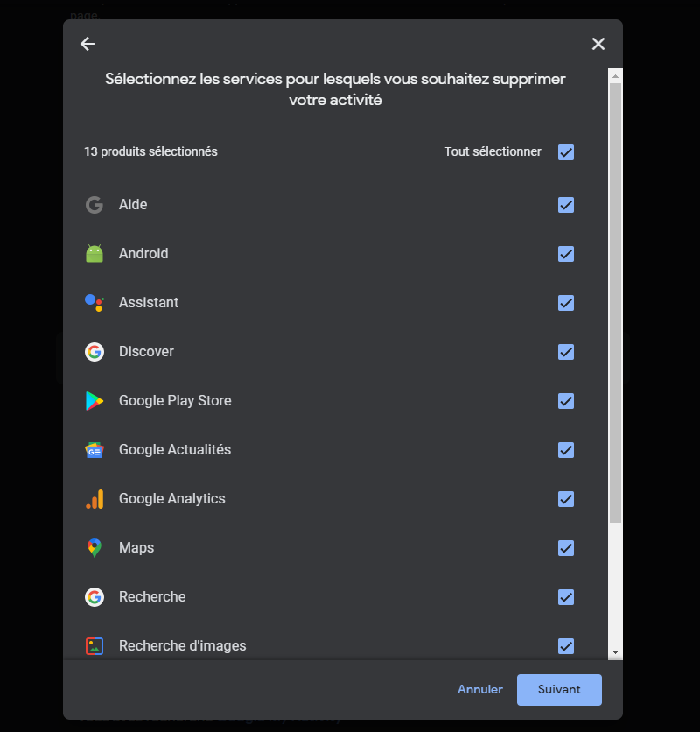Image resolution: width=700 pixels, height=732 pixels.
Task: Click the Google Assistant icon
Action: pos(94,303)
